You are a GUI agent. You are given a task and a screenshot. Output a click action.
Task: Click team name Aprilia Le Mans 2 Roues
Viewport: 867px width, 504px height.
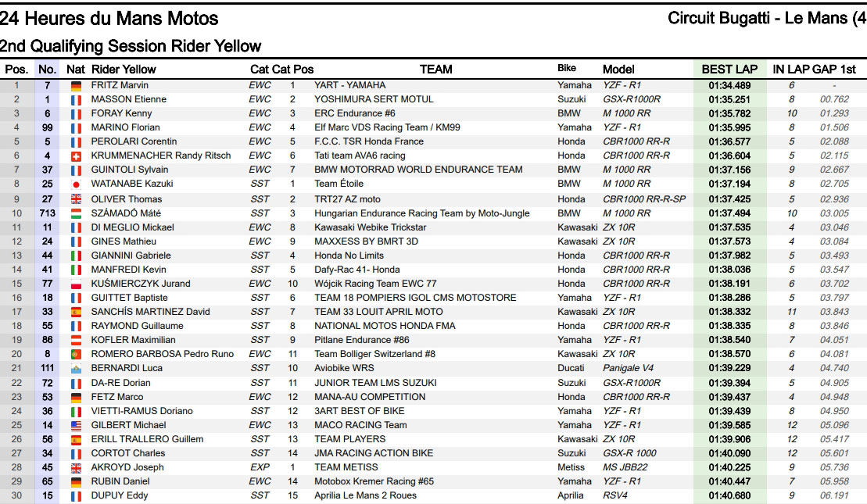pos(365,495)
